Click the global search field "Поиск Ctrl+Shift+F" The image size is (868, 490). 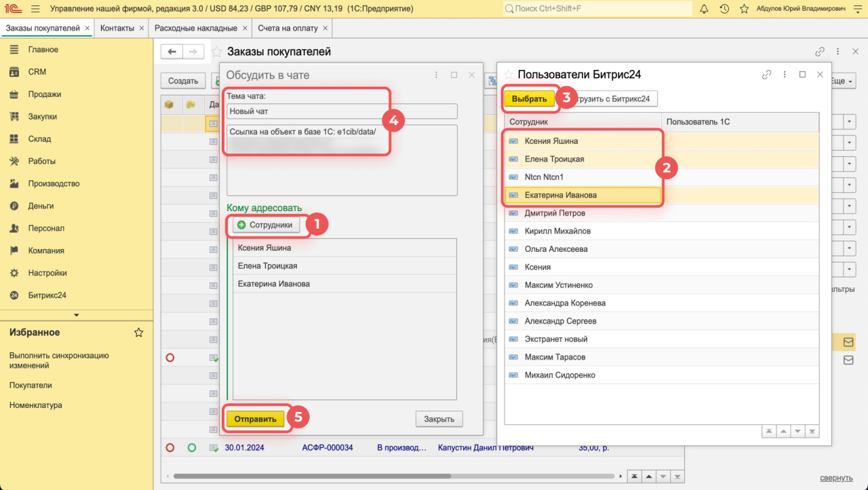point(597,9)
